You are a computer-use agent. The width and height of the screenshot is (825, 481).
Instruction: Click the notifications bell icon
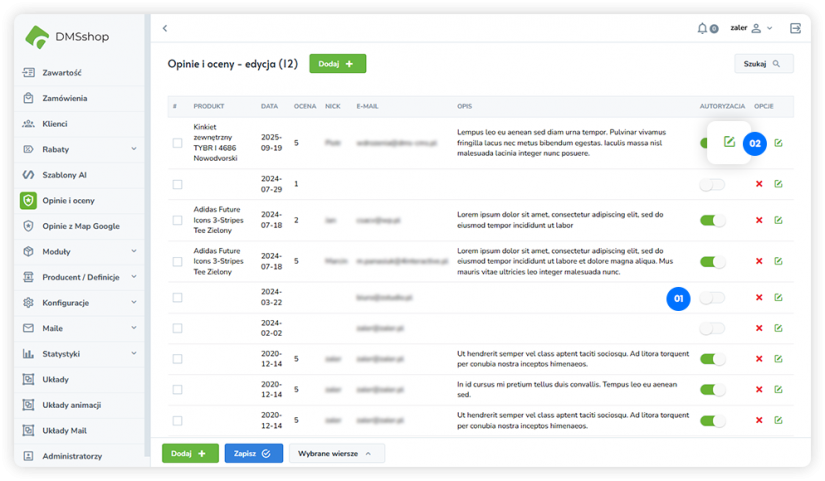pyautogui.click(x=702, y=28)
